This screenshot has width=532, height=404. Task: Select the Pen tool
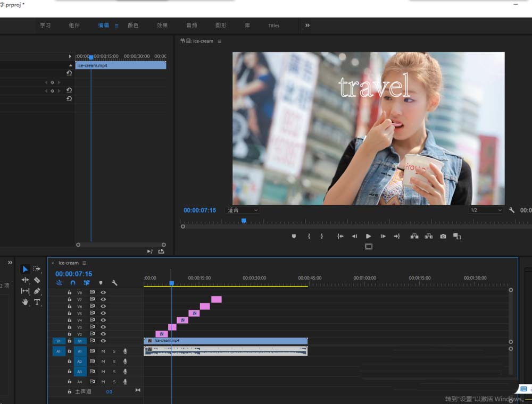point(37,291)
